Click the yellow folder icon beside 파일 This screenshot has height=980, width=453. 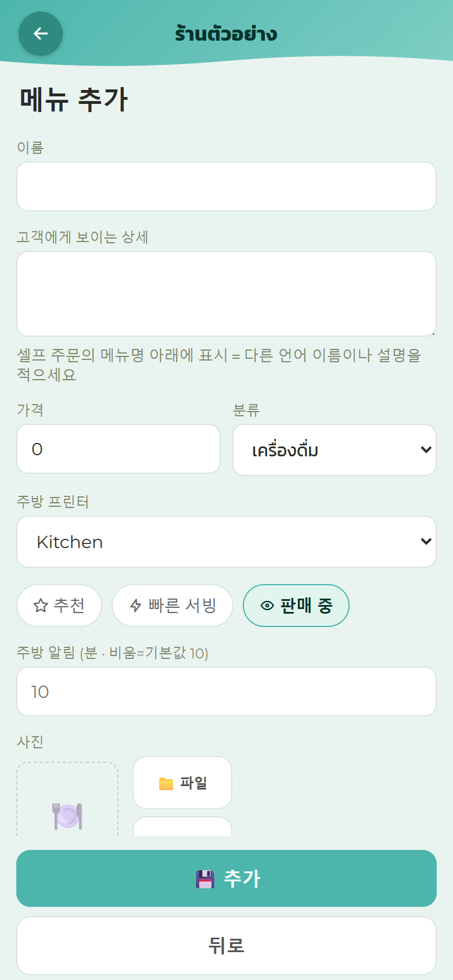(x=166, y=783)
